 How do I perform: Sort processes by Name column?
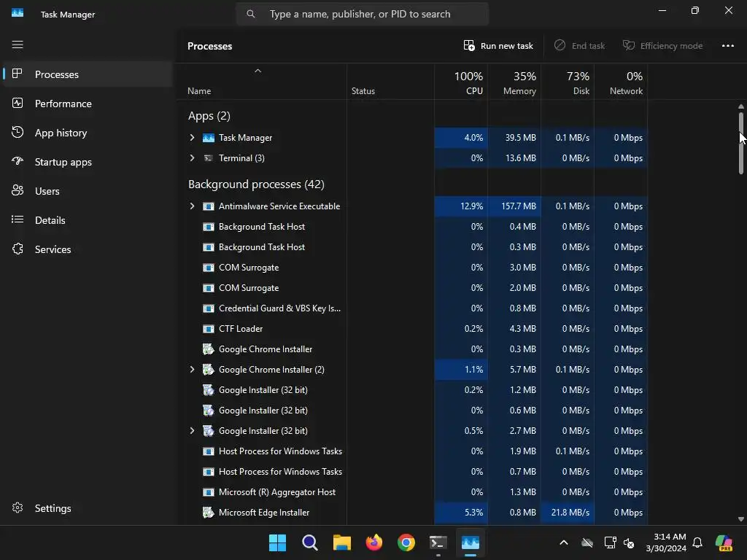[x=262, y=82]
